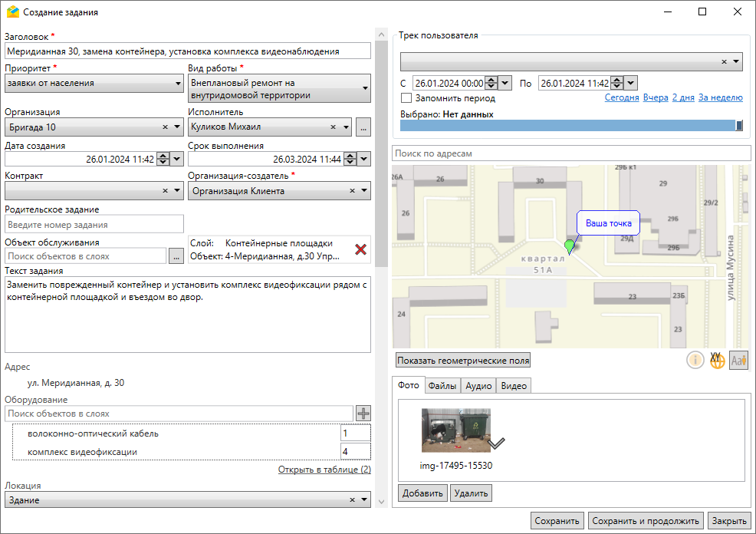Click the Поиск по адресам search field
Screen dimensions: 756x534
[570, 153]
